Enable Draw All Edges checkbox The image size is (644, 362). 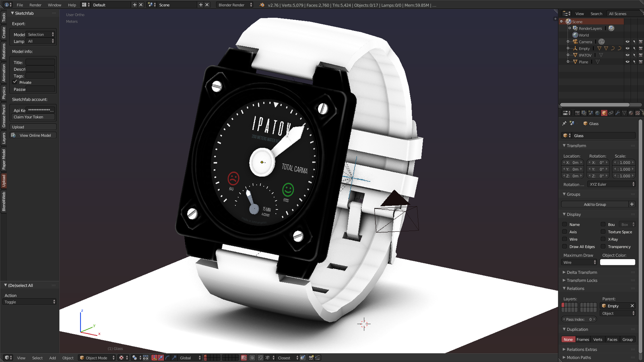tap(564, 247)
